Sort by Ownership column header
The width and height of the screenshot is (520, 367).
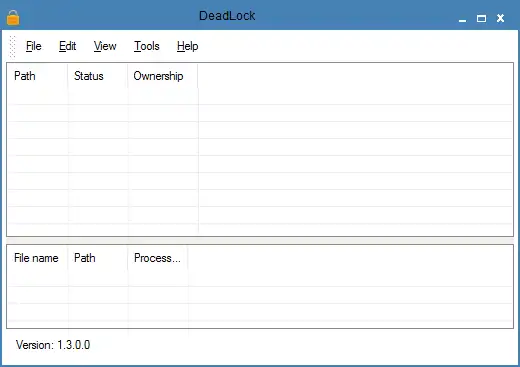[163, 76]
